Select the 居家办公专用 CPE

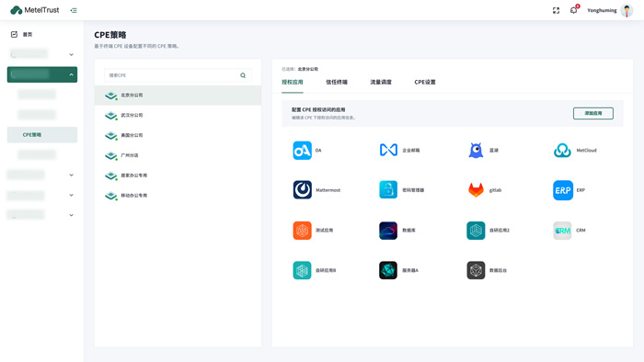(x=178, y=175)
